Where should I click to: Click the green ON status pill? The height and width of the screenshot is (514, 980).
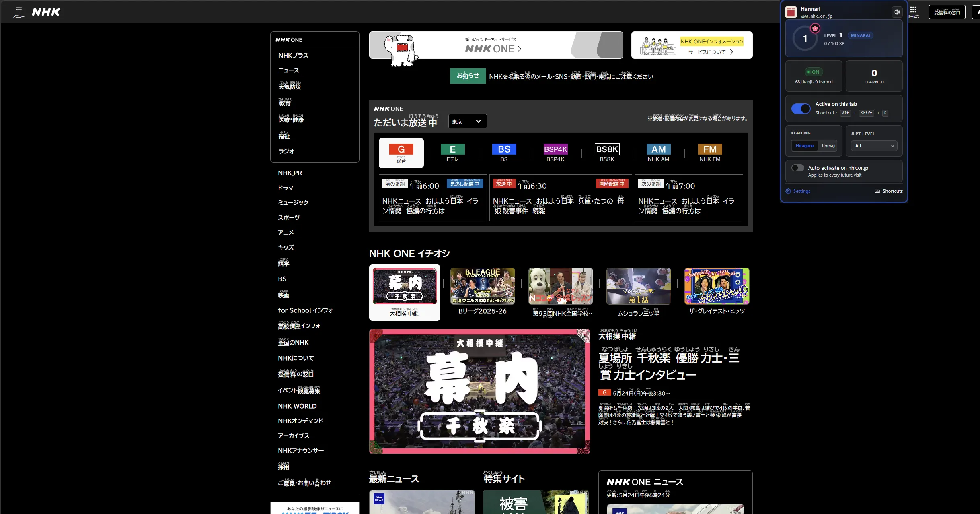tap(814, 72)
